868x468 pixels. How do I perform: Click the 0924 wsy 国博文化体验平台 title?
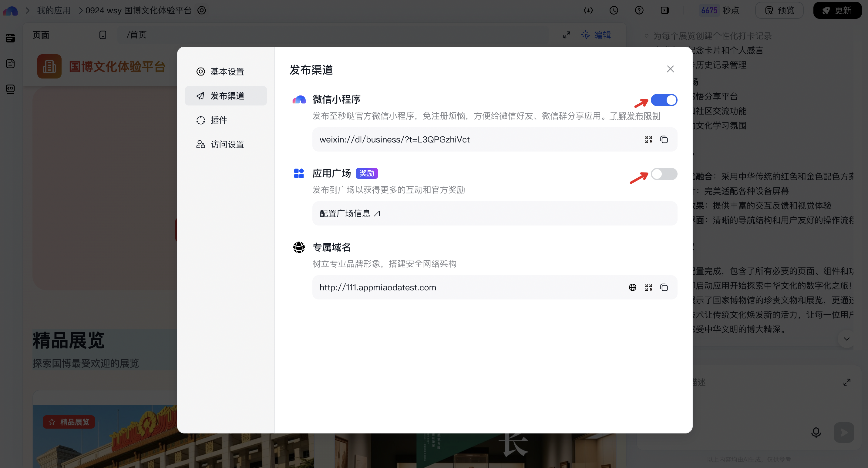click(x=138, y=10)
